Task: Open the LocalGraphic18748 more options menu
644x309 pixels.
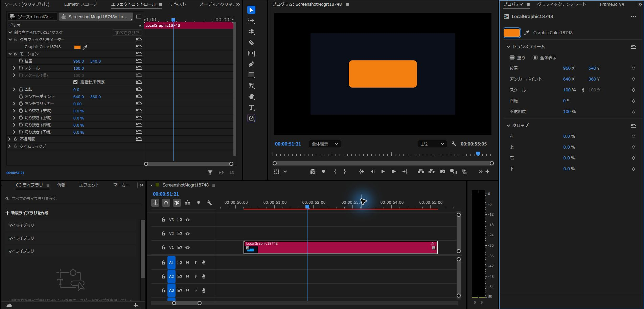Action: [634, 17]
